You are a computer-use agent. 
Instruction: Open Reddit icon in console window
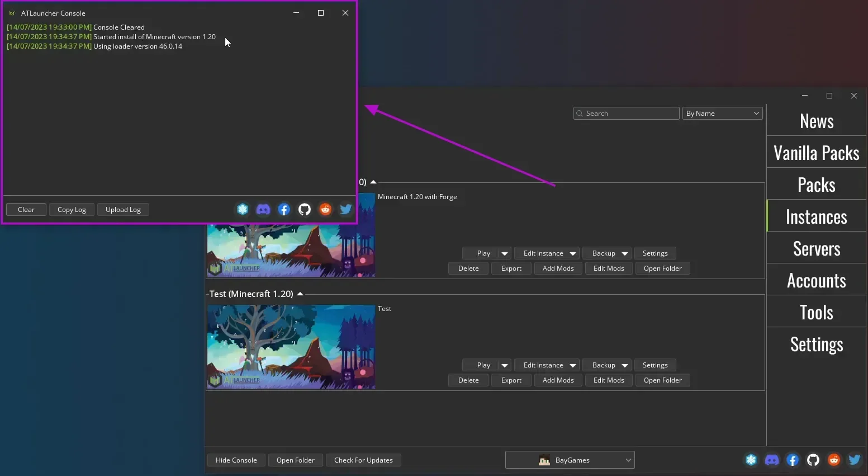coord(325,209)
